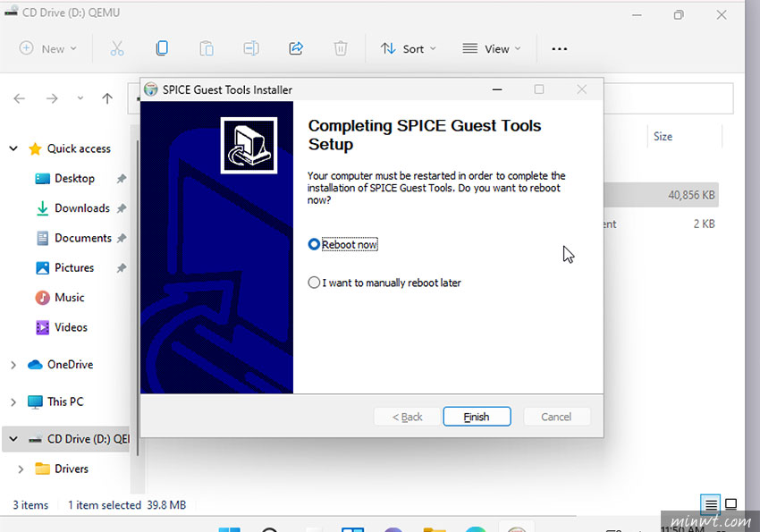The height and width of the screenshot is (532, 760).
Task: Open the See more ellipsis menu
Action: (x=560, y=48)
